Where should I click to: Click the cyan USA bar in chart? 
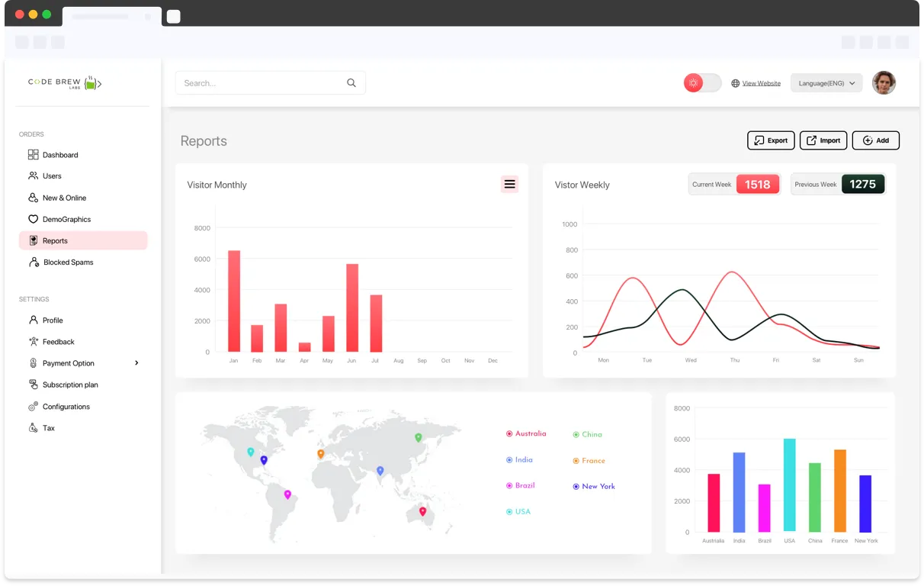(x=789, y=485)
